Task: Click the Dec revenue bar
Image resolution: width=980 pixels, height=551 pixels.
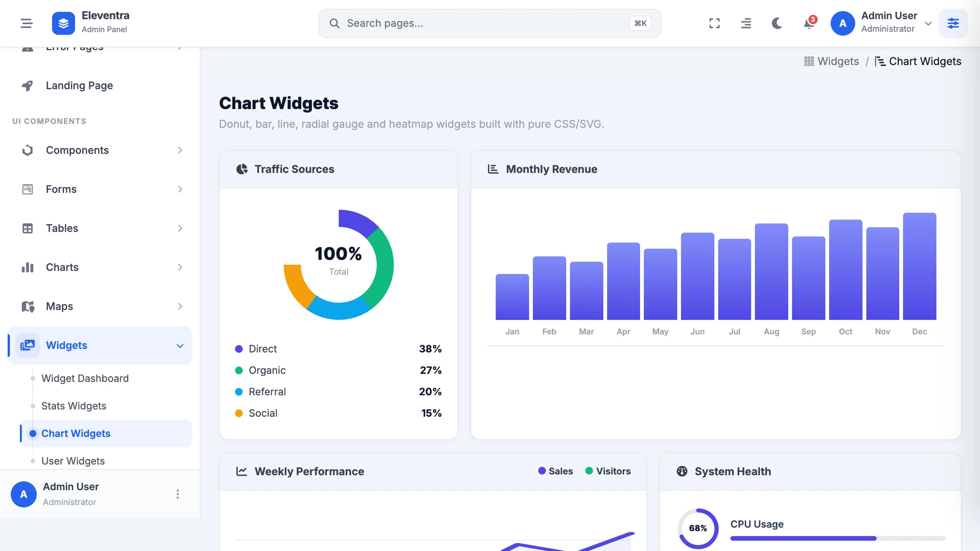Action: point(919,266)
